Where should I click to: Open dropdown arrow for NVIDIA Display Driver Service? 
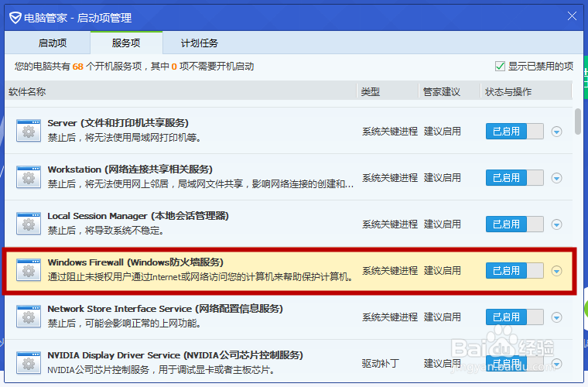[x=556, y=364]
